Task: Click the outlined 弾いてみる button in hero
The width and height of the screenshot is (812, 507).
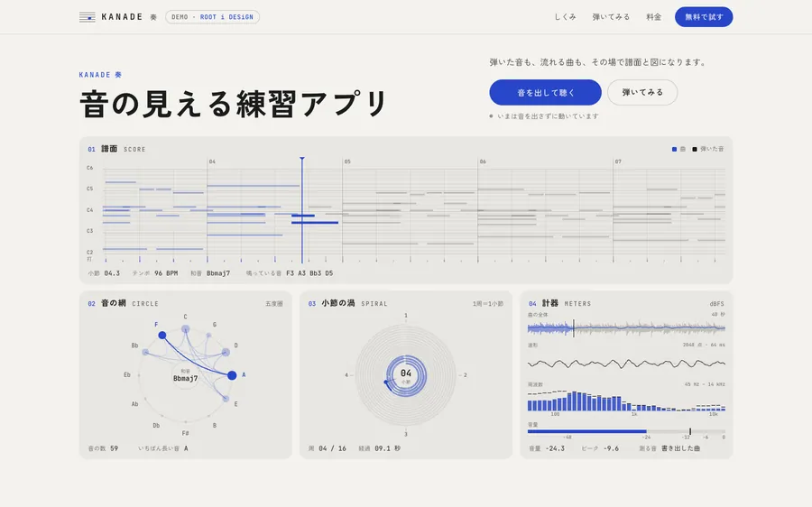Action: [642, 92]
